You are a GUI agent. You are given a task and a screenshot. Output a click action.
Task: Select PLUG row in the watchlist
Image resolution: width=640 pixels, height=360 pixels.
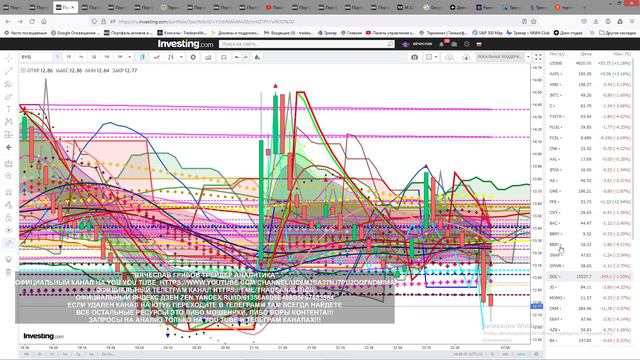[x=590, y=127]
